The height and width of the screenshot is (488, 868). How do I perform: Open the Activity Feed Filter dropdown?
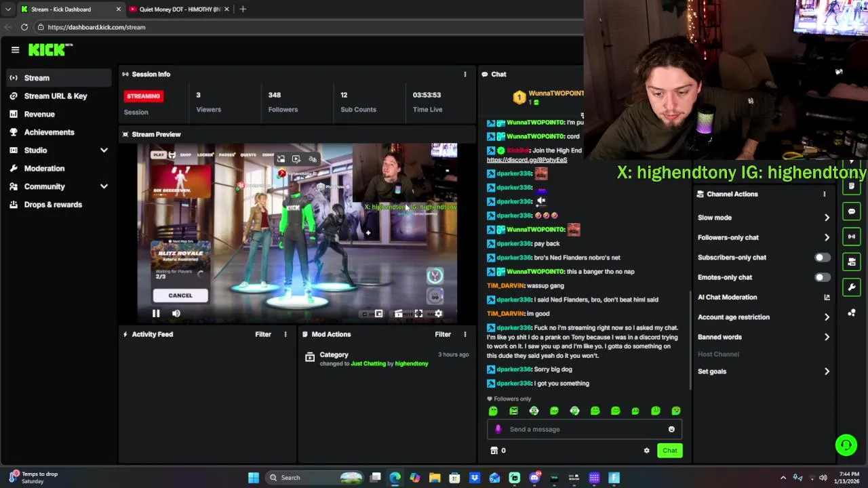click(x=263, y=334)
